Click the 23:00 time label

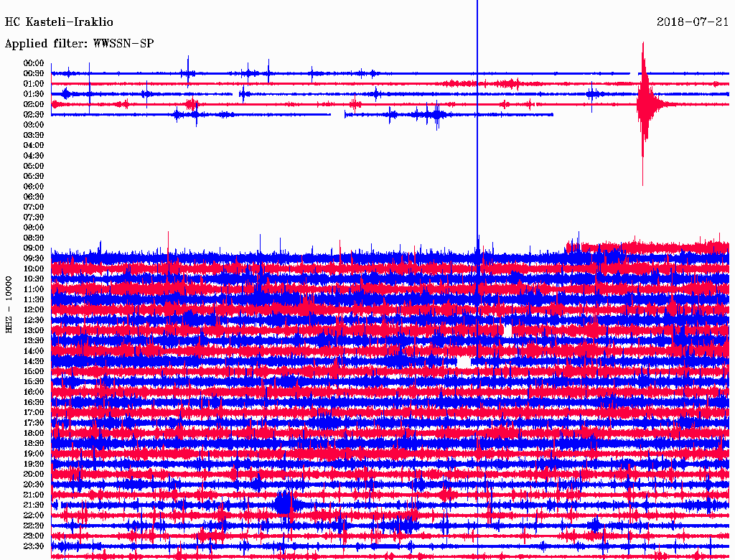click(34, 536)
